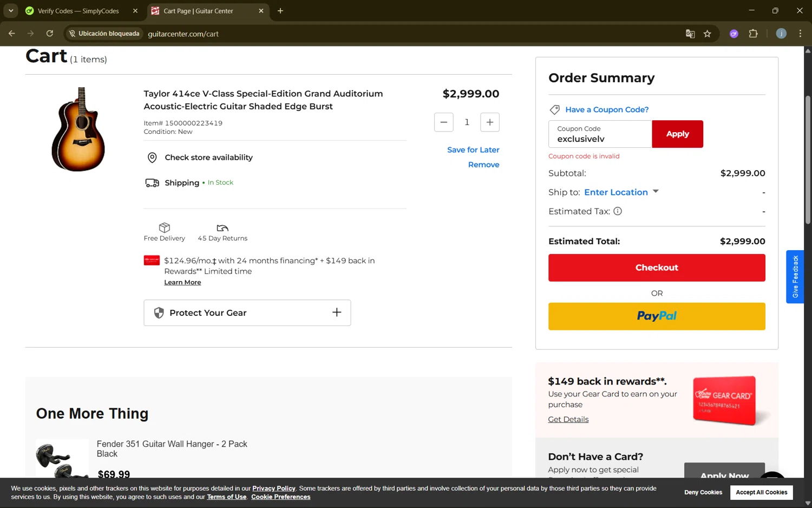Viewport: 812px width, 508px height.
Task: Click the store location pin icon
Action: coord(152,158)
